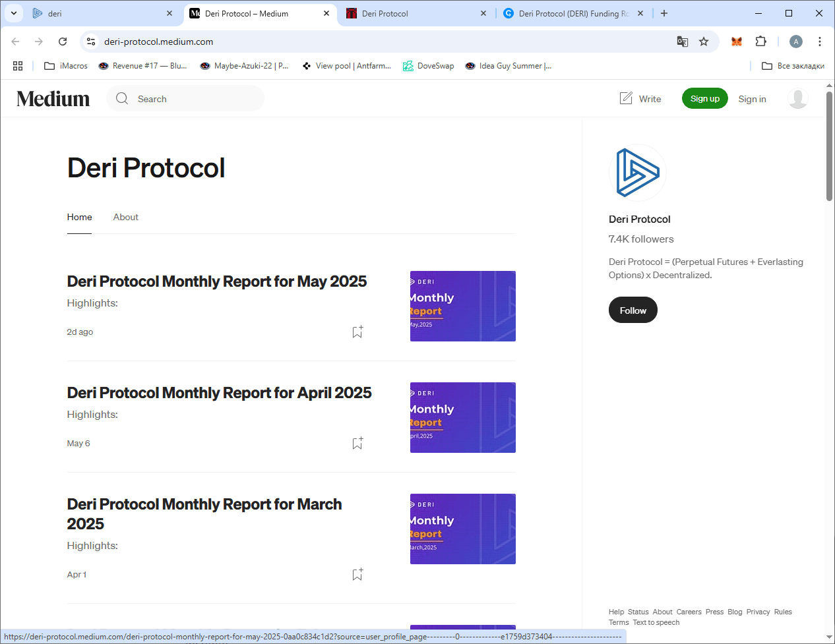Viewport: 835px width, 644px height.
Task: Open Chrome profile avatar
Action: [796, 42]
